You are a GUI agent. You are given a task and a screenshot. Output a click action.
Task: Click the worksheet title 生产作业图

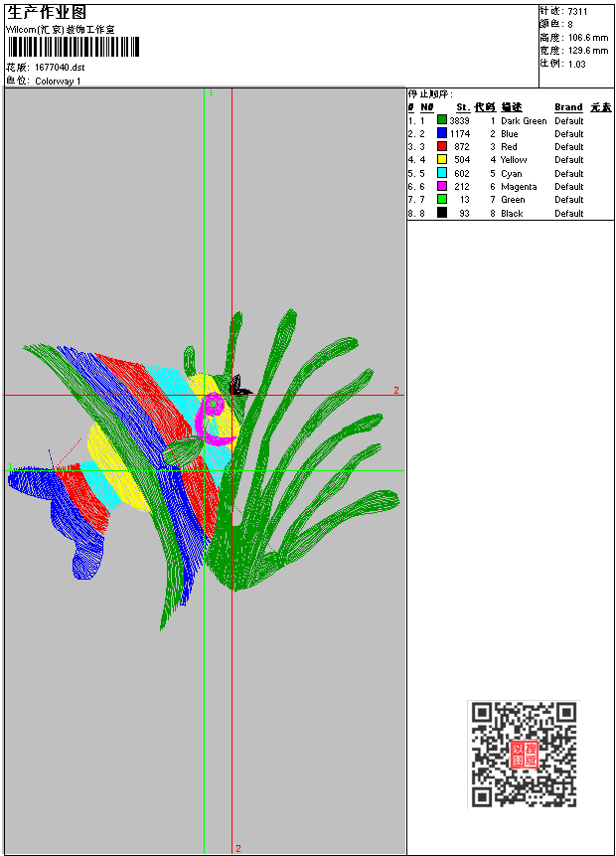pyautogui.click(x=47, y=12)
